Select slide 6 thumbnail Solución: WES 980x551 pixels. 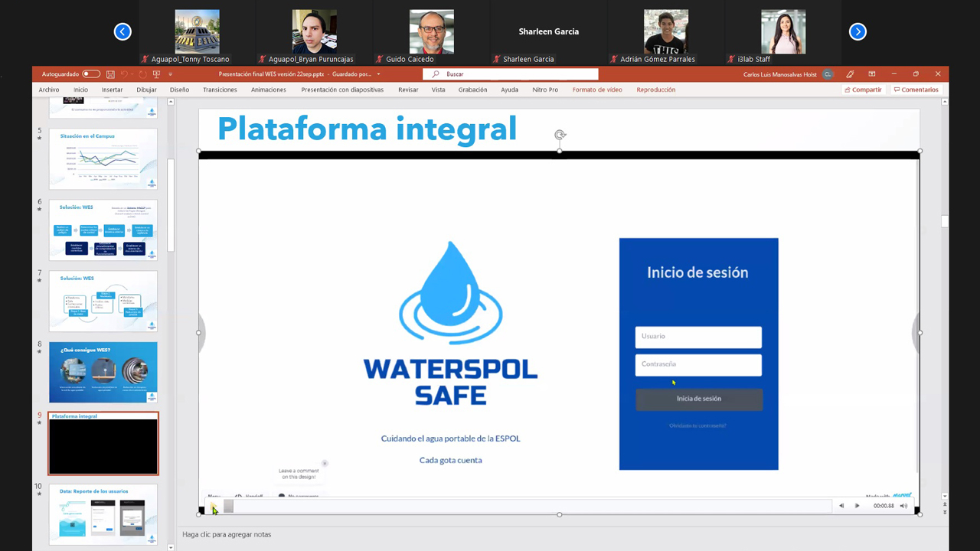(x=103, y=230)
